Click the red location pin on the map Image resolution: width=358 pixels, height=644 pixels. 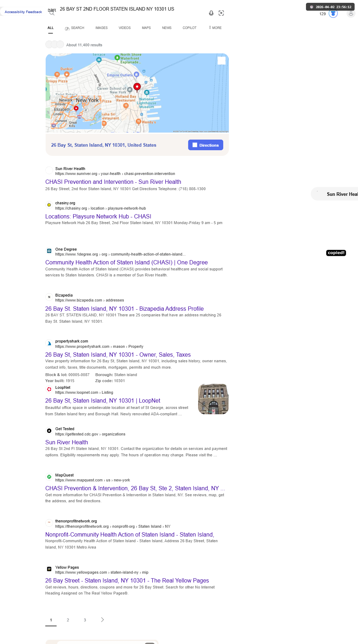pyautogui.click(x=137, y=87)
